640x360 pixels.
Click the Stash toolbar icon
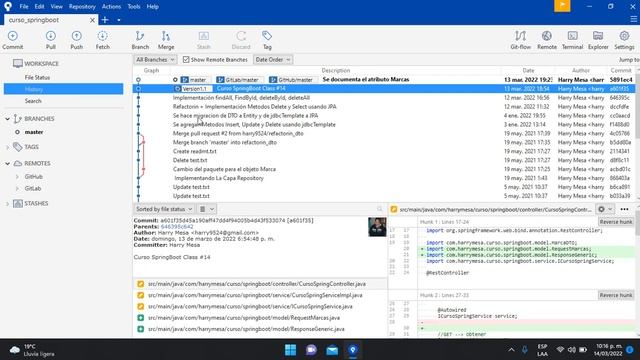coord(204,40)
